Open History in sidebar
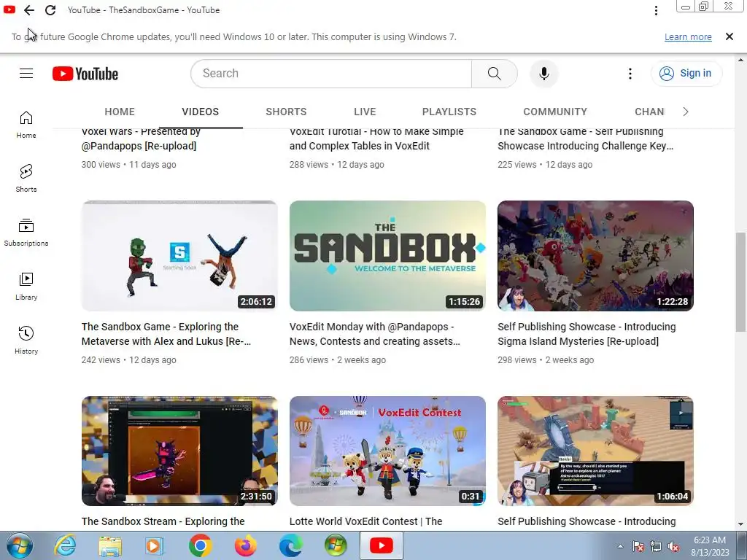The image size is (747, 560). click(26, 340)
